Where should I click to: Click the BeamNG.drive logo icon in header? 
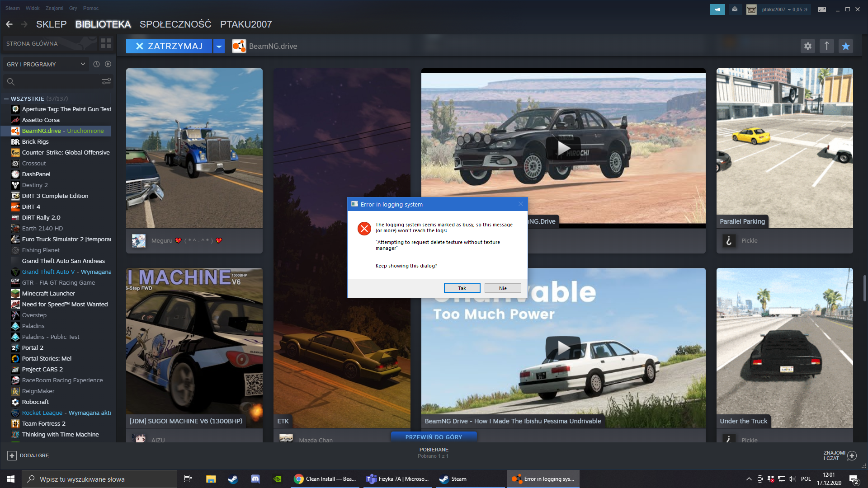tap(239, 46)
